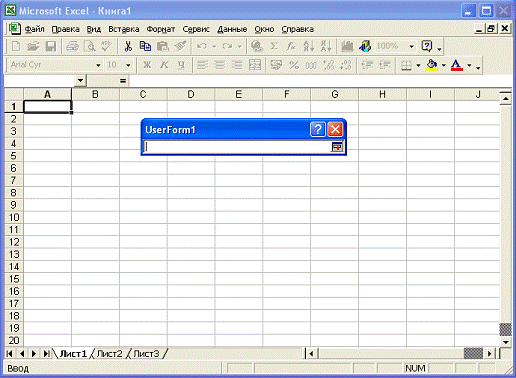Click the collapse dialog icon in UserForm1
This screenshot has width=516, height=378.
pyautogui.click(x=337, y=147)
